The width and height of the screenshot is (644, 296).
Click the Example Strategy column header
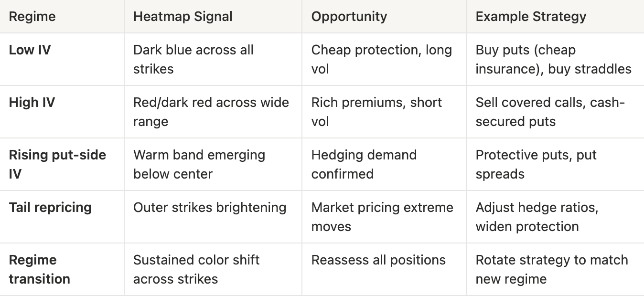531,17
